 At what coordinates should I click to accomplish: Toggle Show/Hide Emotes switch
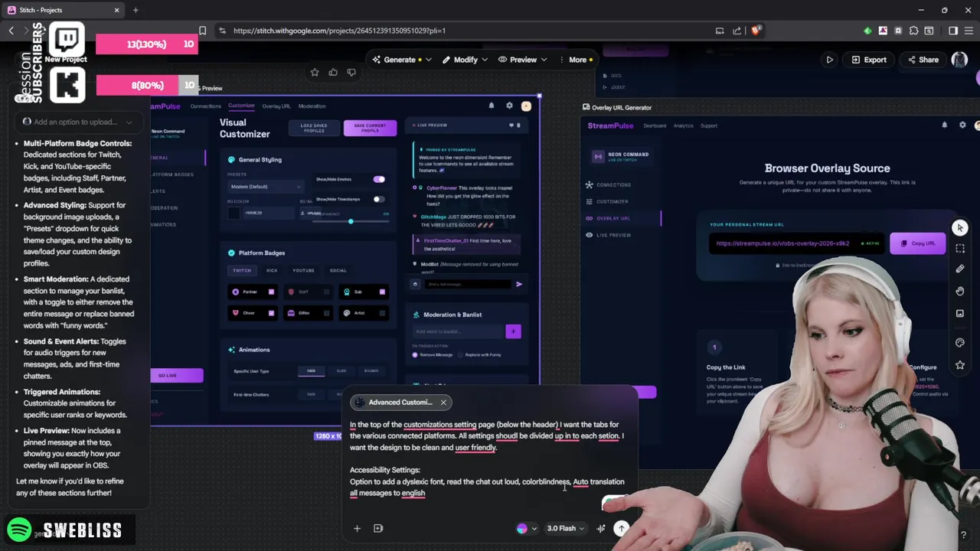379,179
